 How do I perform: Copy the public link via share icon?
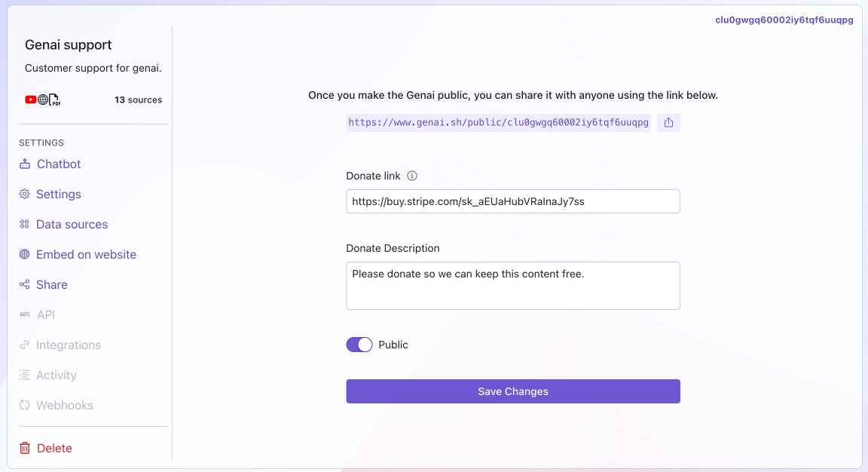click(x=668, y=122)
